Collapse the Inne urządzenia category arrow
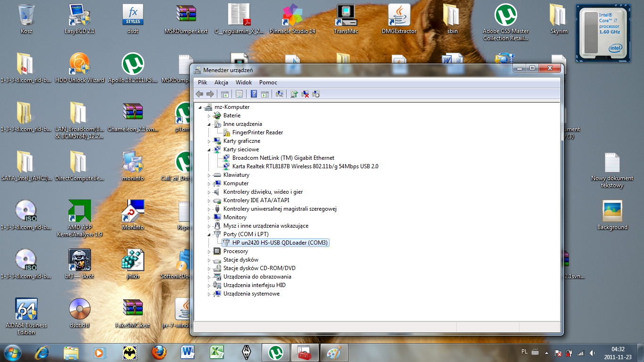The height and width of the screenshot is (362, 644). coord(209,124)
